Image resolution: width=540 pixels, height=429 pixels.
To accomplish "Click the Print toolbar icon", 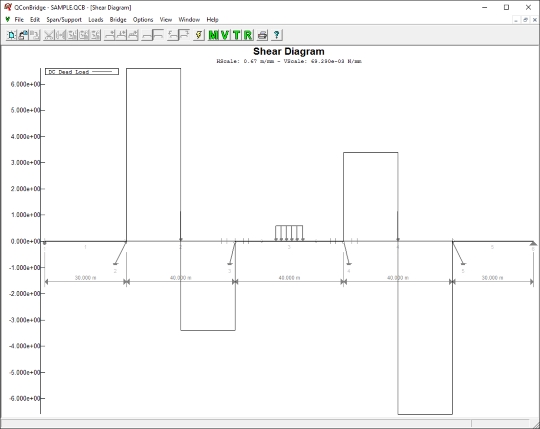I will pyautogui.click(x=262, y=35).
